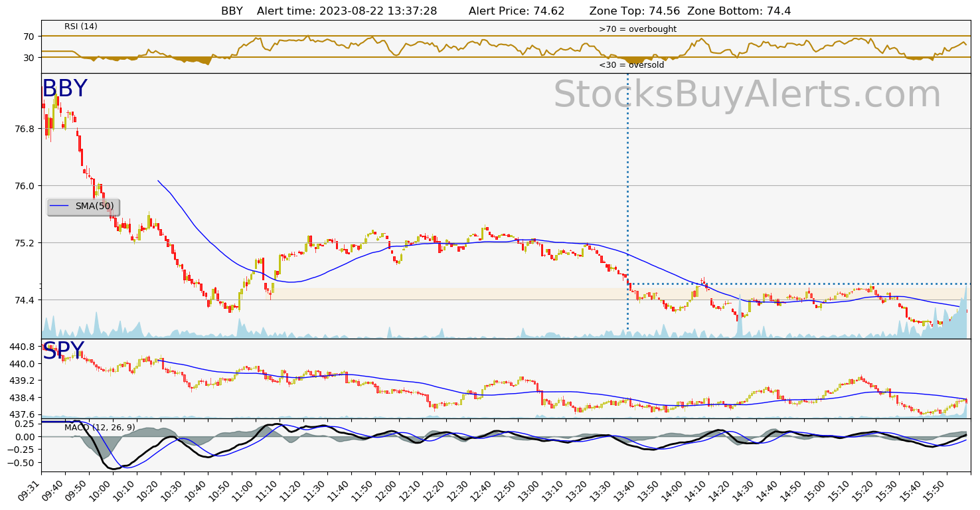Click the 74.4 price axis label
The height and width of the screenshot is (510, 980).
pyautogui.click(x=23, y=300)
